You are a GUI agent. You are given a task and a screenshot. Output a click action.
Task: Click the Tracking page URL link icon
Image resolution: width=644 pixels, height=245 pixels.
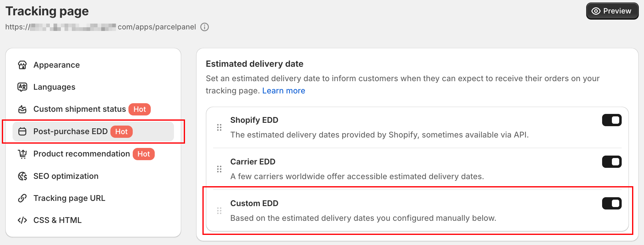(x=22, y=198)
